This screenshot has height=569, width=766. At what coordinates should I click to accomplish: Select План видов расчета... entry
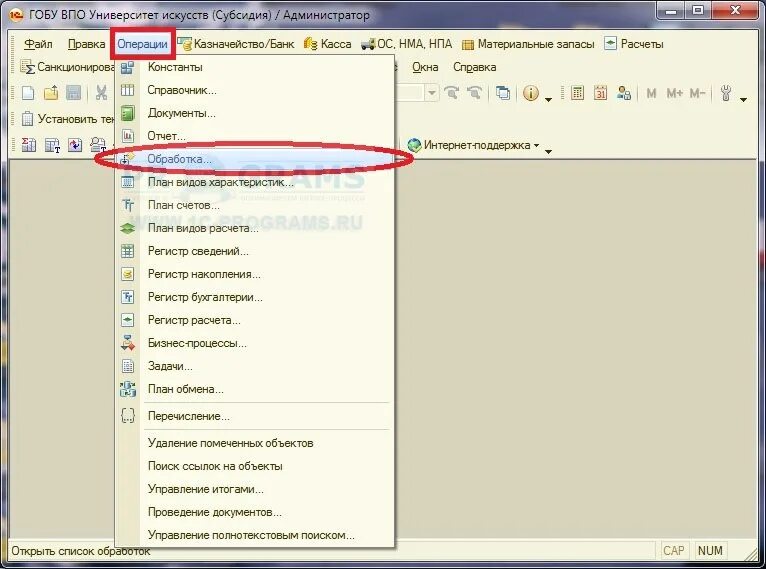(255, 228)
